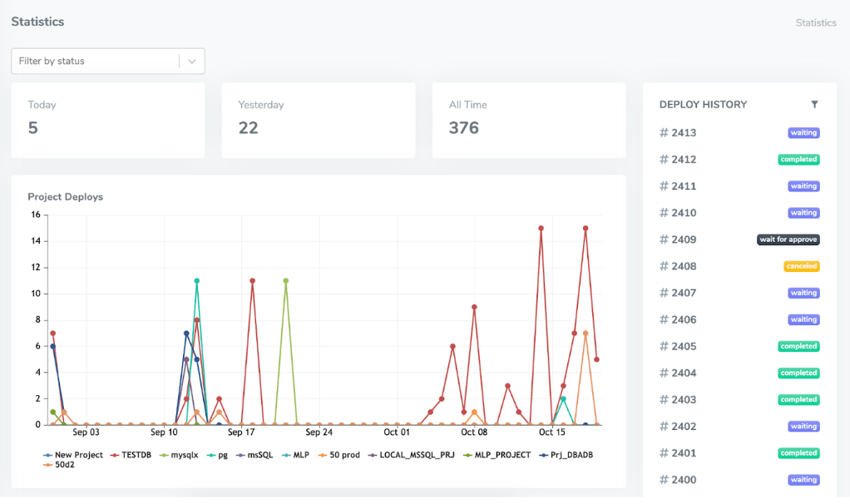
Task: Click the 'canceled' status badge
Action: tap(801, 266)
